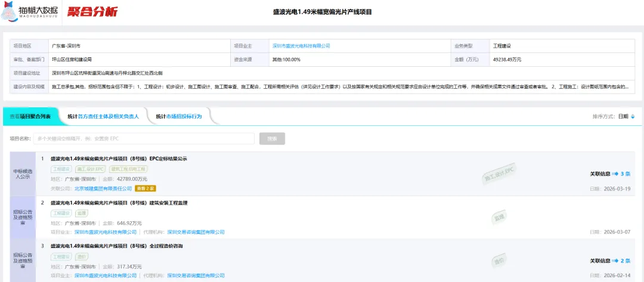Click the 金额（万元） header cell
This screenshot has height=282, width=644.
pos(470,60)
